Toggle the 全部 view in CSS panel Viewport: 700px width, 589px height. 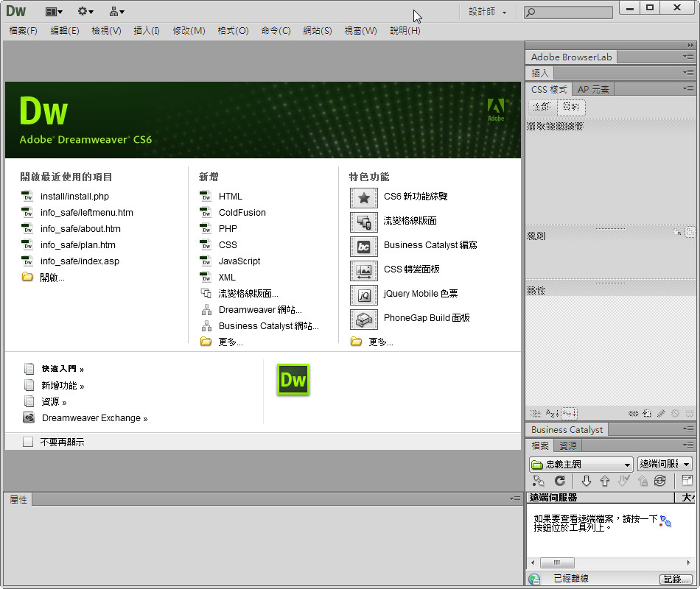click(x=542, y=107)
